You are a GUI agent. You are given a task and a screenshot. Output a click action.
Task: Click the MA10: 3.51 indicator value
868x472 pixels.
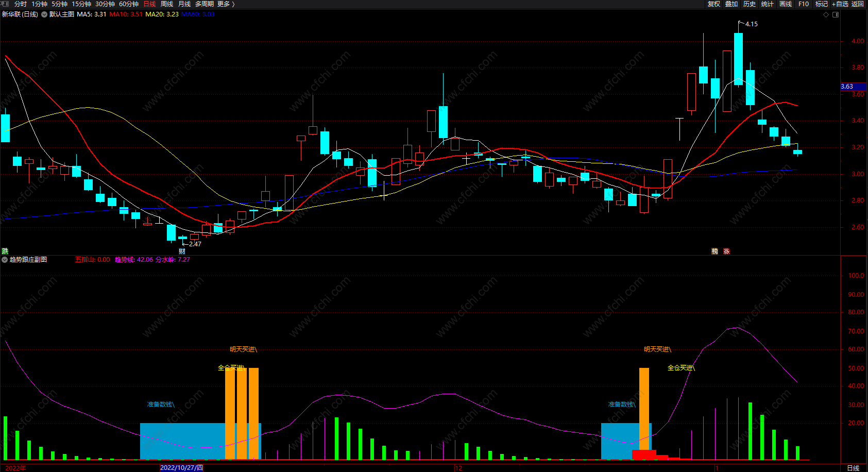coord(126,14)
